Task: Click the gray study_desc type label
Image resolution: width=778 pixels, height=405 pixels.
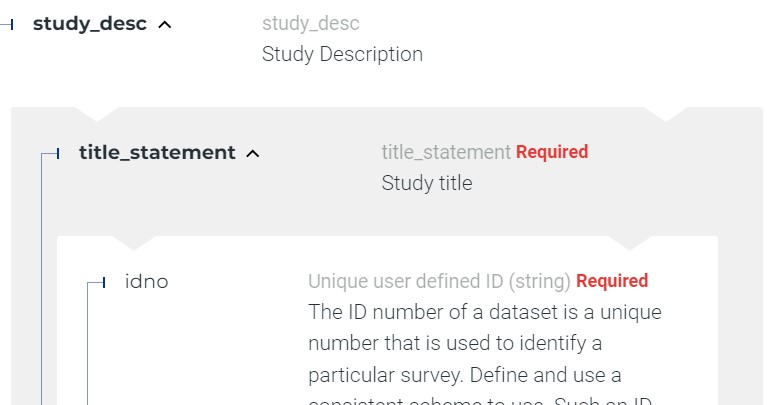Action: point(310,23)
